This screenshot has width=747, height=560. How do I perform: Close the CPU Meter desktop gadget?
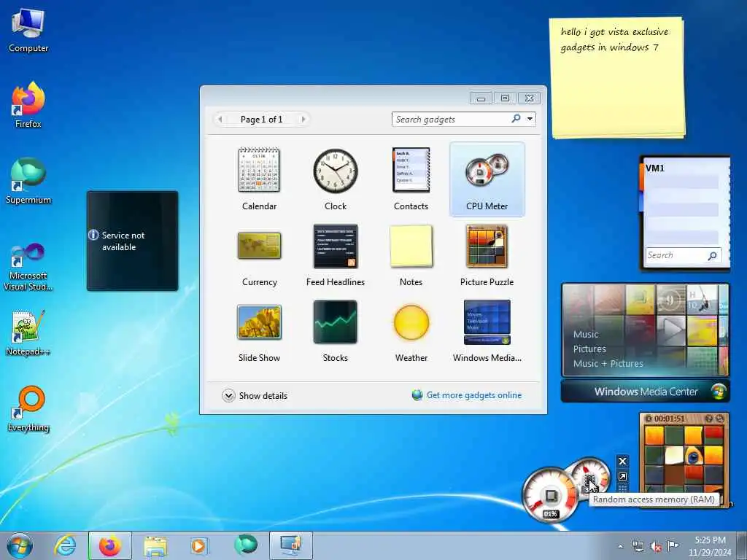622,461
